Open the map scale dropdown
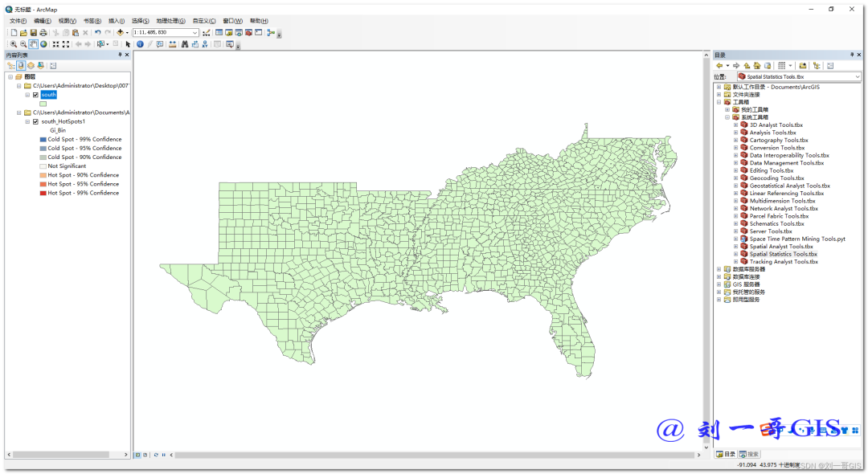Image resolution: width=868 pixels, height=474 pixels. pos(194,33)
